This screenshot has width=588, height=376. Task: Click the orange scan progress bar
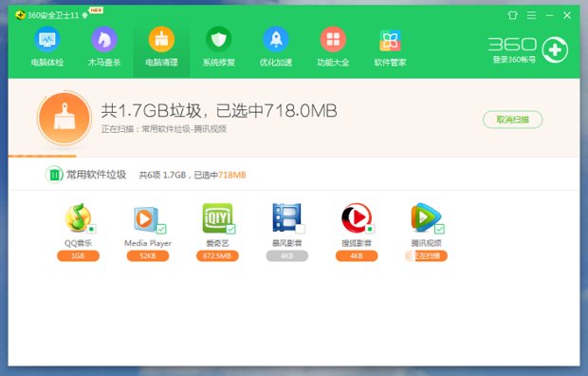pos(42,156)
